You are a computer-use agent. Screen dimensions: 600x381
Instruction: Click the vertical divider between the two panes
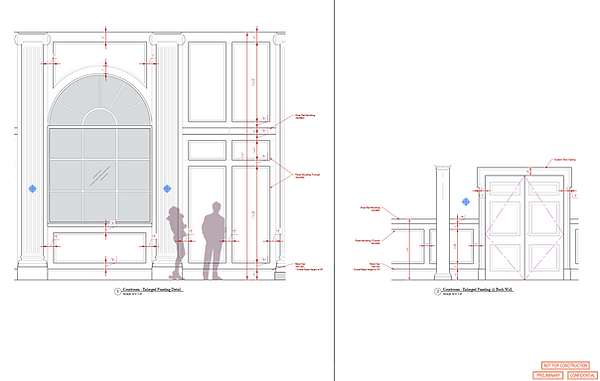click(x=335, y=190)
